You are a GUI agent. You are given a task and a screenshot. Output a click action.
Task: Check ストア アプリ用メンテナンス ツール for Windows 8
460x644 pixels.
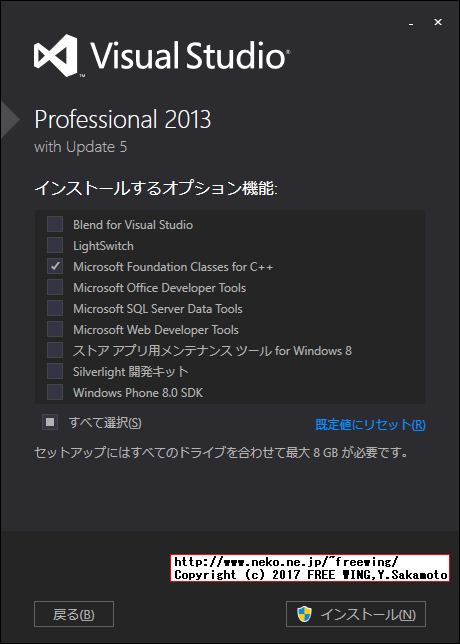coord(55,350)
